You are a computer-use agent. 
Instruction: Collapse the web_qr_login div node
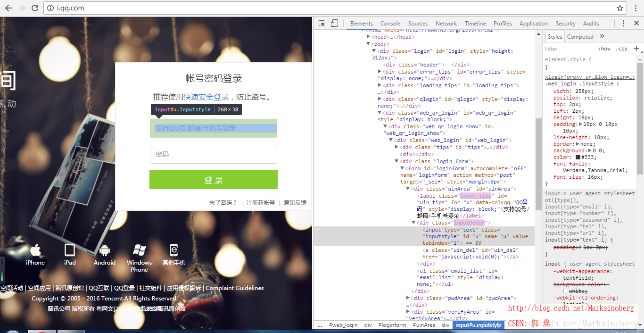click(x=380, y=113)
